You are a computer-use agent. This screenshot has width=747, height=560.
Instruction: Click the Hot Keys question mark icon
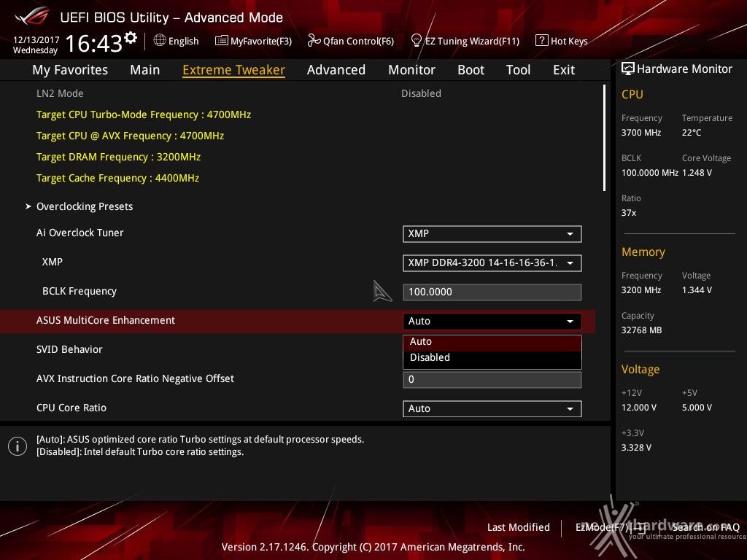(541, 41)
